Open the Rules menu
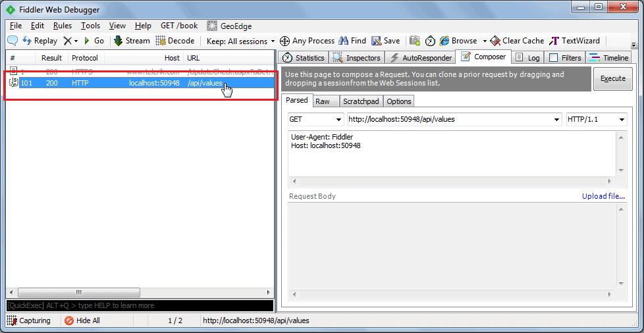Viewport: 644px width, 333px height. coord(63,26)
